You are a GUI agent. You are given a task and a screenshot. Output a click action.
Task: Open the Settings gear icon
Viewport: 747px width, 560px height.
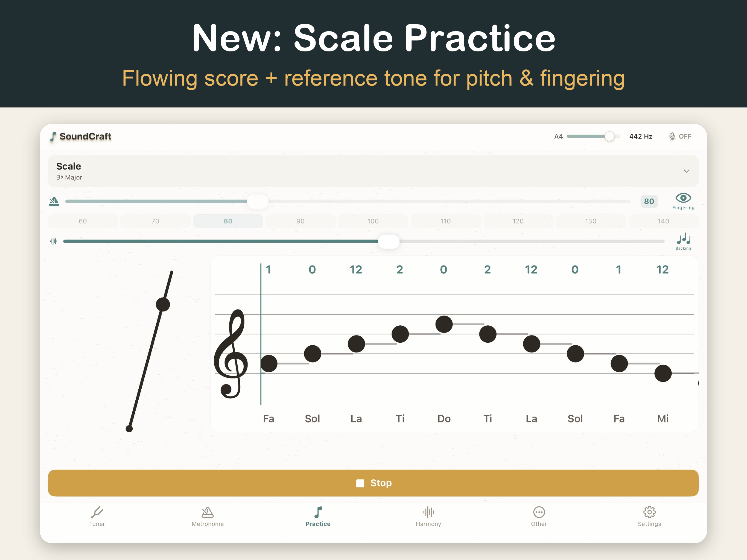(x=649, y=512)
